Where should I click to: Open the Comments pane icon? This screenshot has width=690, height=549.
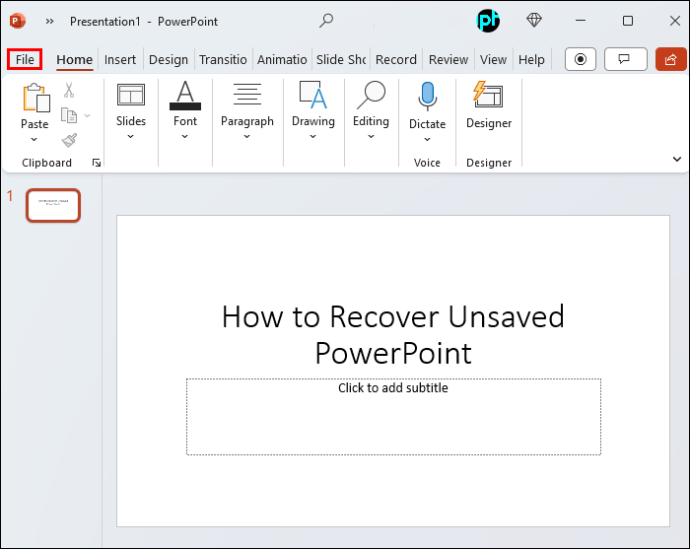[x=625, y=59]
